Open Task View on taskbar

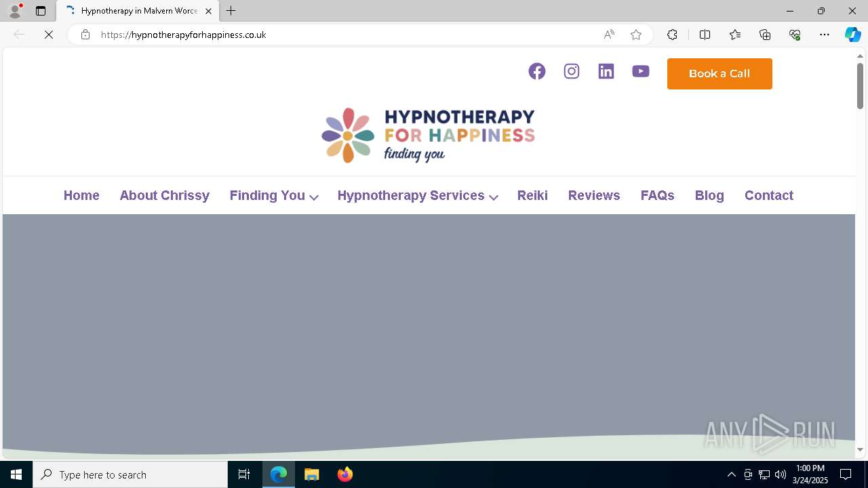244,474
